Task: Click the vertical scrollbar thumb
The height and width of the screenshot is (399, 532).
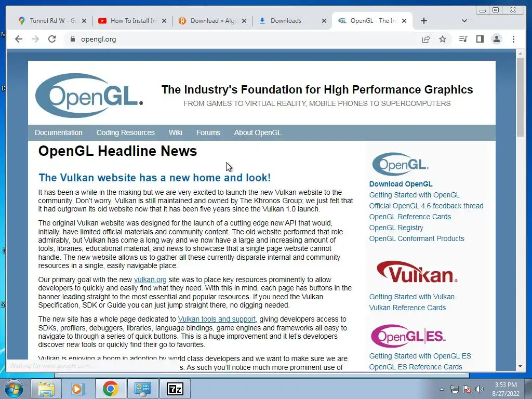Action: [x=520, y=97]
